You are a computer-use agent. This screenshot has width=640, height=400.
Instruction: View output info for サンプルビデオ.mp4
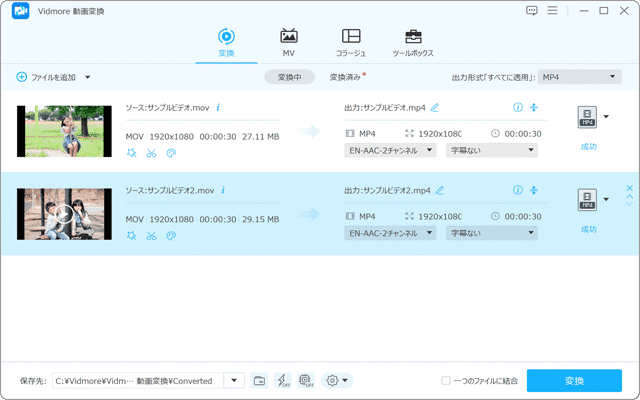[x=518, y=107]
